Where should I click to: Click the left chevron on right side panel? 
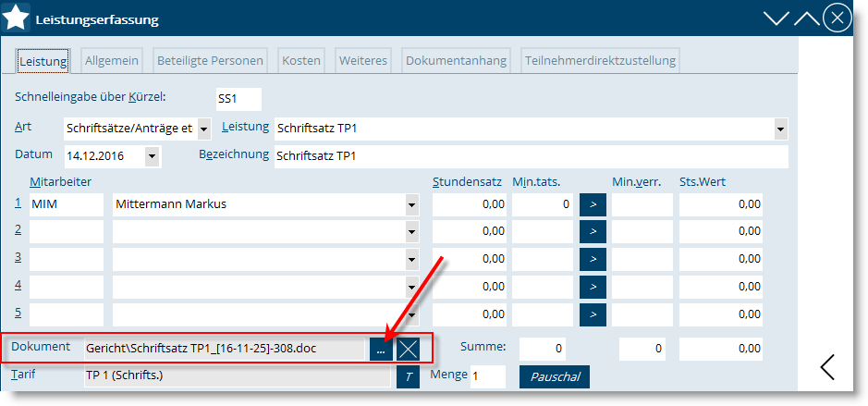[x=827, y=367]
